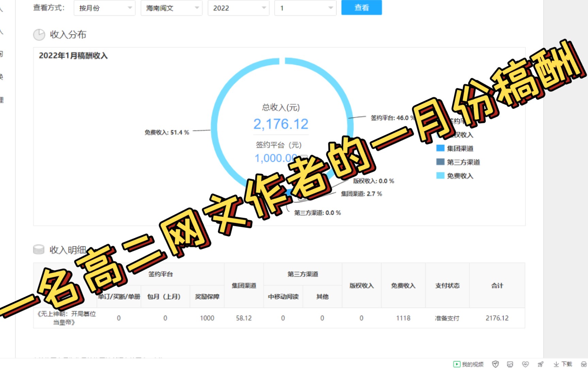Click the 58.12 集团渠道 cell

tap(244, 318)
